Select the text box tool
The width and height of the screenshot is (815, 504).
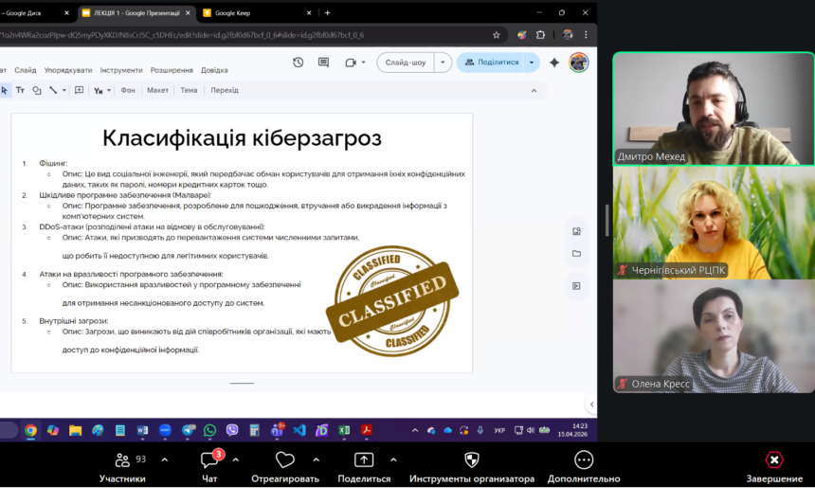pos(20,90)
